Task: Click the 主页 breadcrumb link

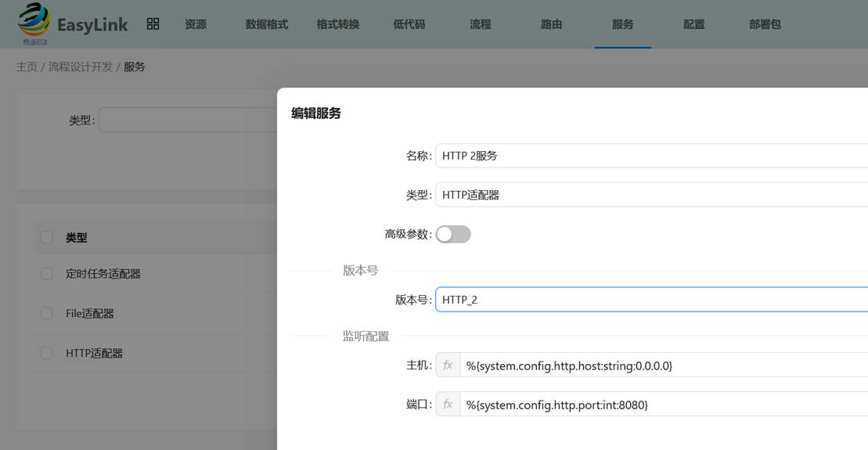Action: point(27,67)
